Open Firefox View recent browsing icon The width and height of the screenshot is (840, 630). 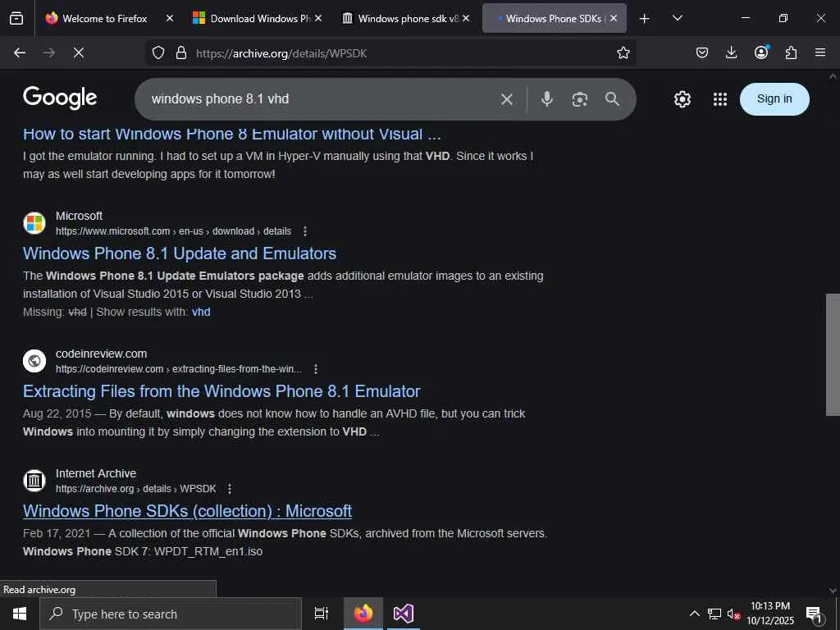[x=16, y=18]
